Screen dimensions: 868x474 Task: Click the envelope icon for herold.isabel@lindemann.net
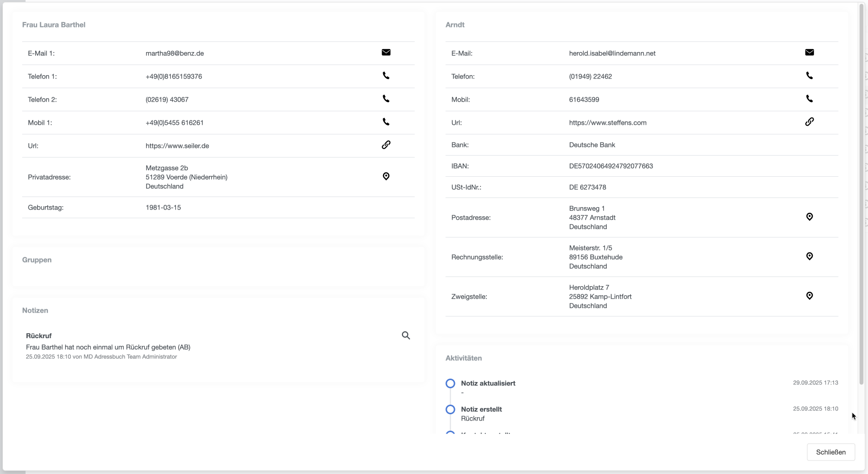[x=809, y=53]
